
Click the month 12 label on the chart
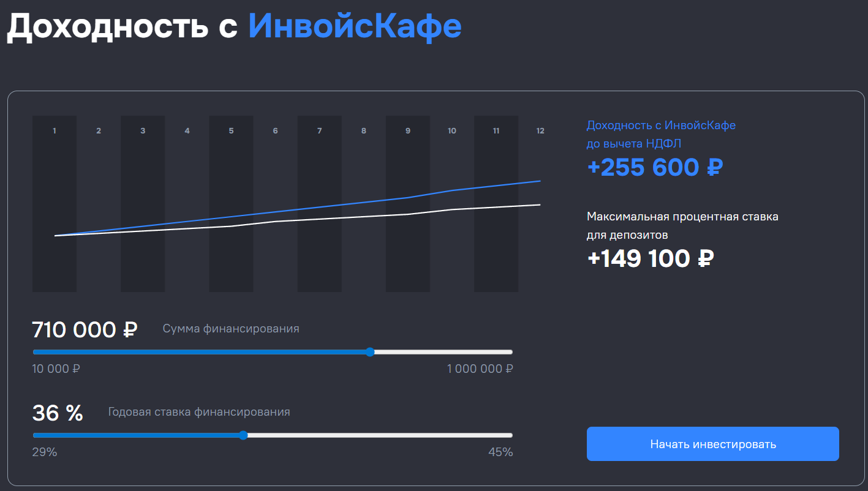pos(540,131)
